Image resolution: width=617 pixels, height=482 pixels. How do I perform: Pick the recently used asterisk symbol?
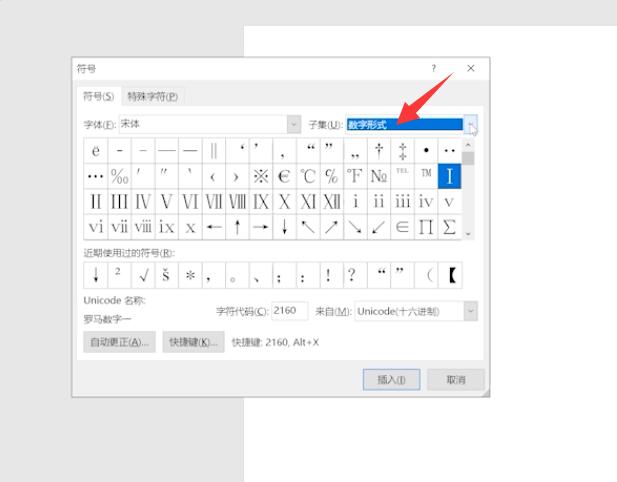190,275
